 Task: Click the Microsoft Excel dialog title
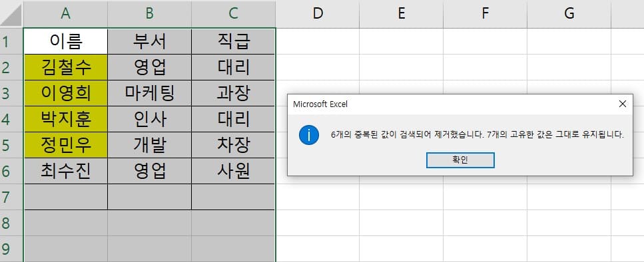320,104
